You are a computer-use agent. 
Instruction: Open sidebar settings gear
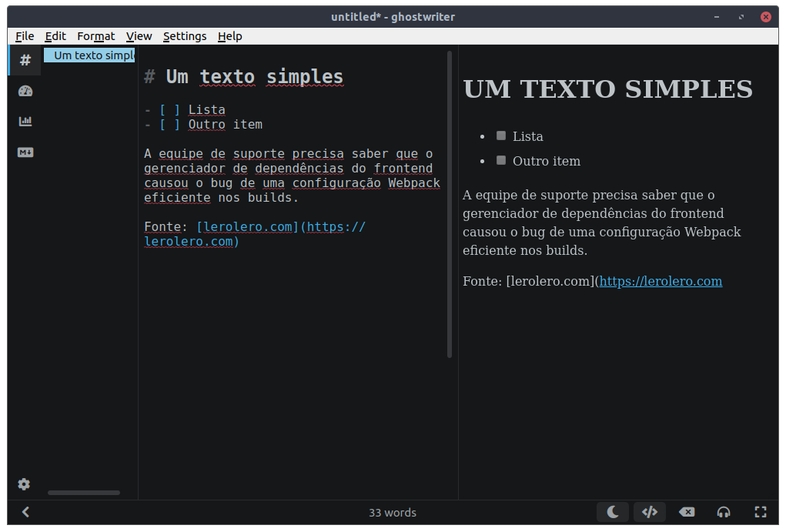[x=24, y=484]
